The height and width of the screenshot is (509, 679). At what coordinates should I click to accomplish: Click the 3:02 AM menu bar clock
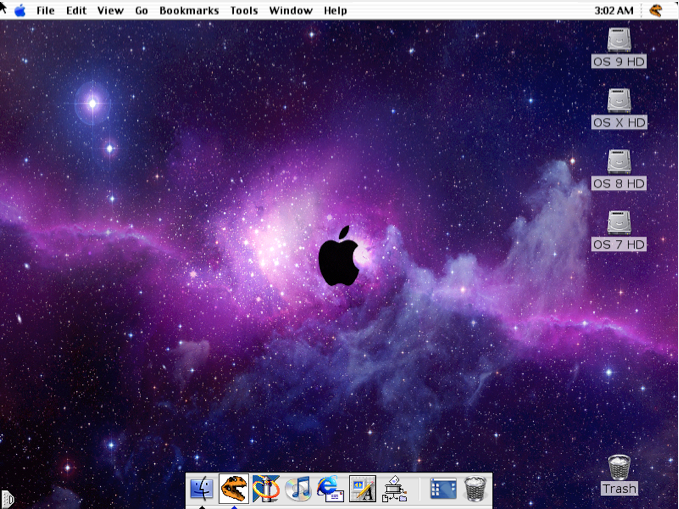pyautogui.click(x=614, y=10)
